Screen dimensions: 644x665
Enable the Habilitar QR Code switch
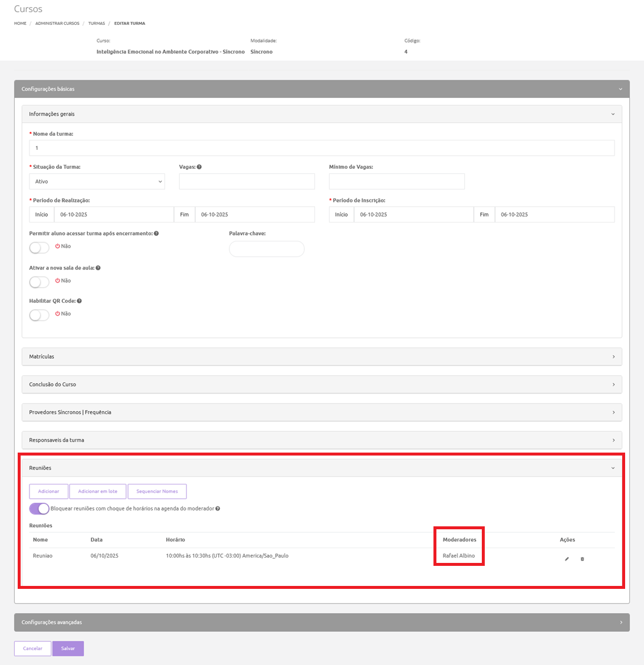point(40,315)
